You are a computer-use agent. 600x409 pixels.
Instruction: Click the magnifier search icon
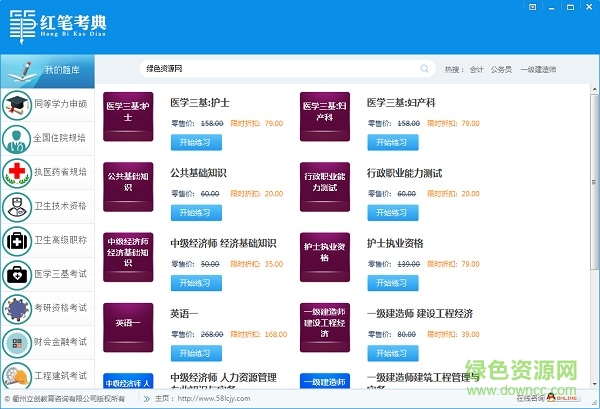(x=424, y=69)
